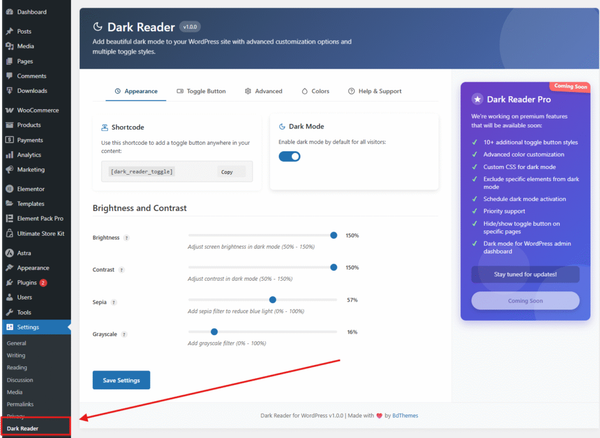Click the Plugins plug icon
Screen dimensions: 600x438
click(10, 283)
